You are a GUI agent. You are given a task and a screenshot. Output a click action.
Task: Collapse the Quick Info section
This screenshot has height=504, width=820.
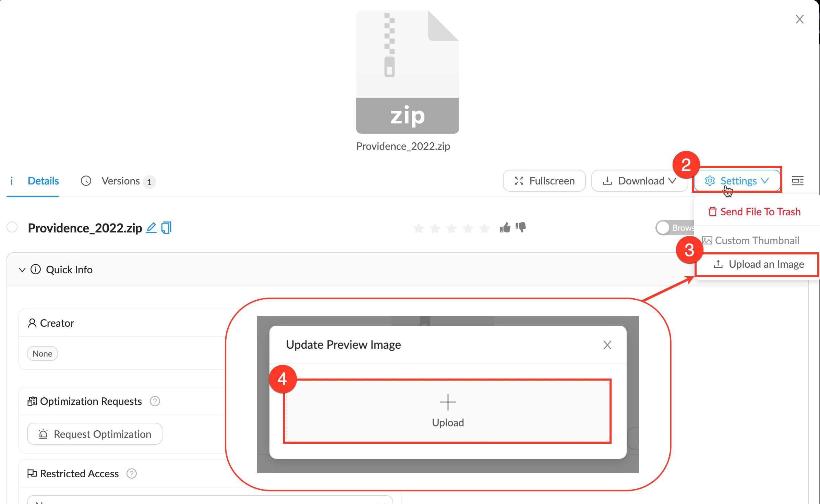pos(22,270)
